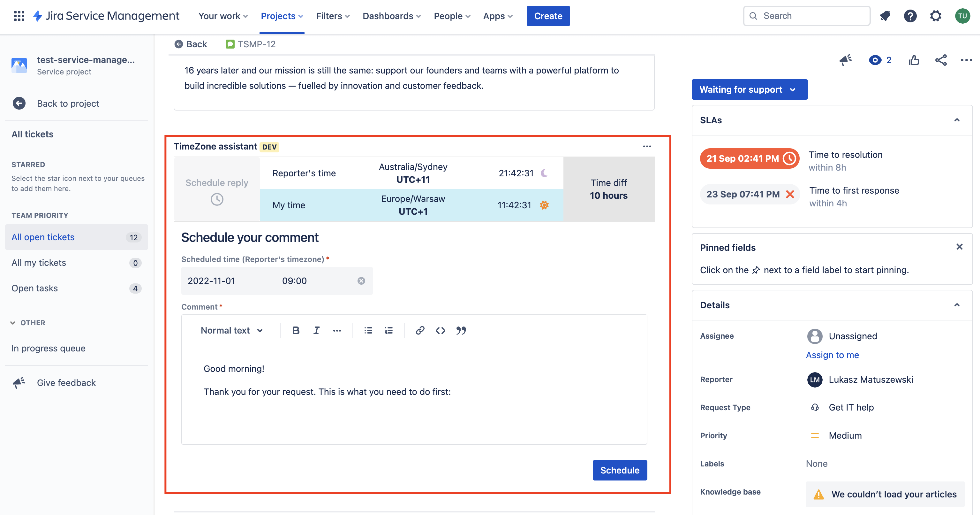
Task: Add a link in comment editor
Action: click(x=420, y=330)
